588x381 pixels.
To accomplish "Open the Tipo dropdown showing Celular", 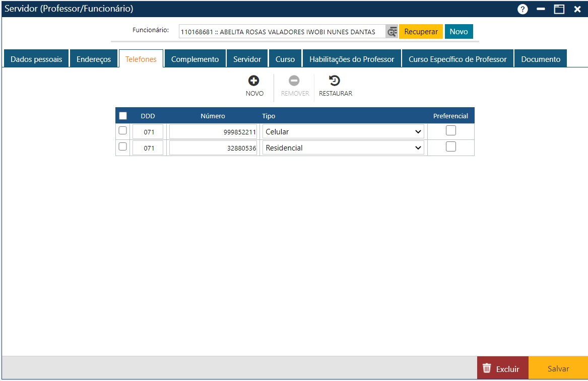I will point(343,132).
